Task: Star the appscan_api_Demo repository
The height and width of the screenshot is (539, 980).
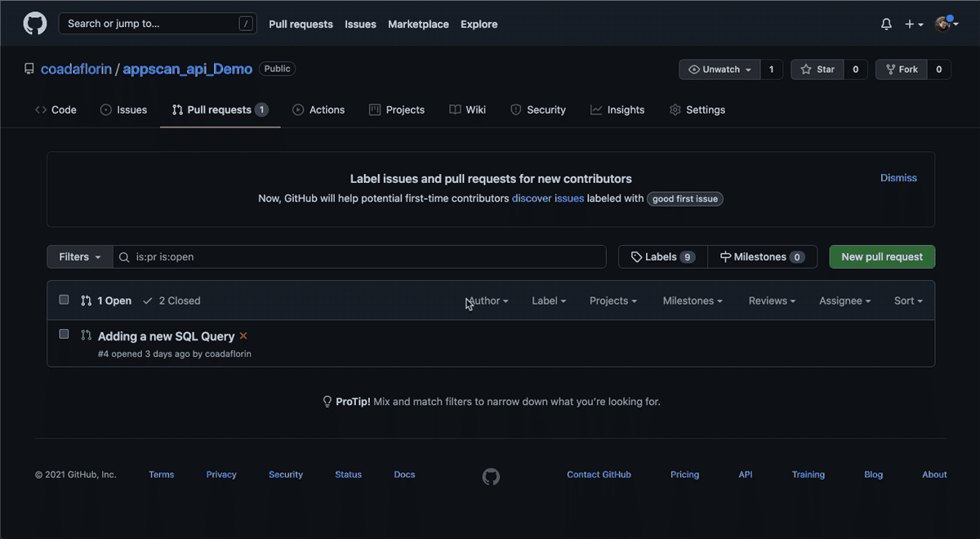Action: [817, 69]
